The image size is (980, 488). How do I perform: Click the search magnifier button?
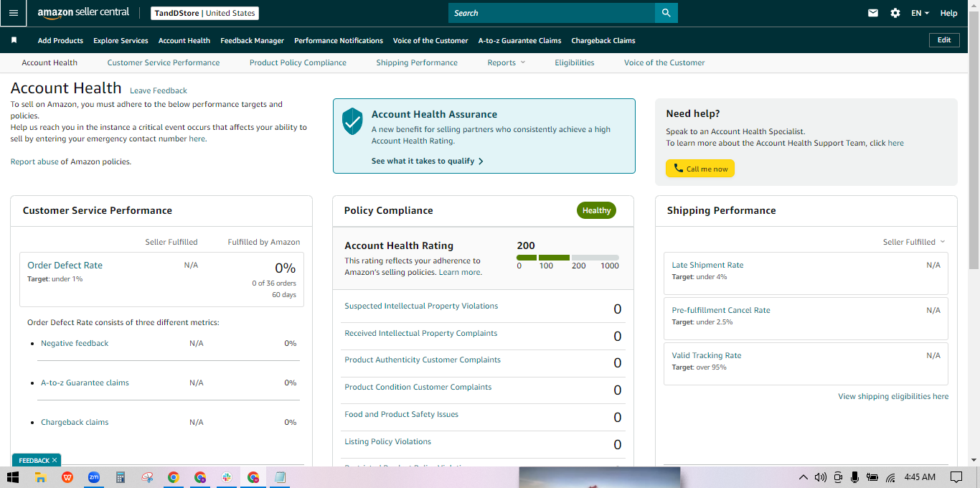666,13
